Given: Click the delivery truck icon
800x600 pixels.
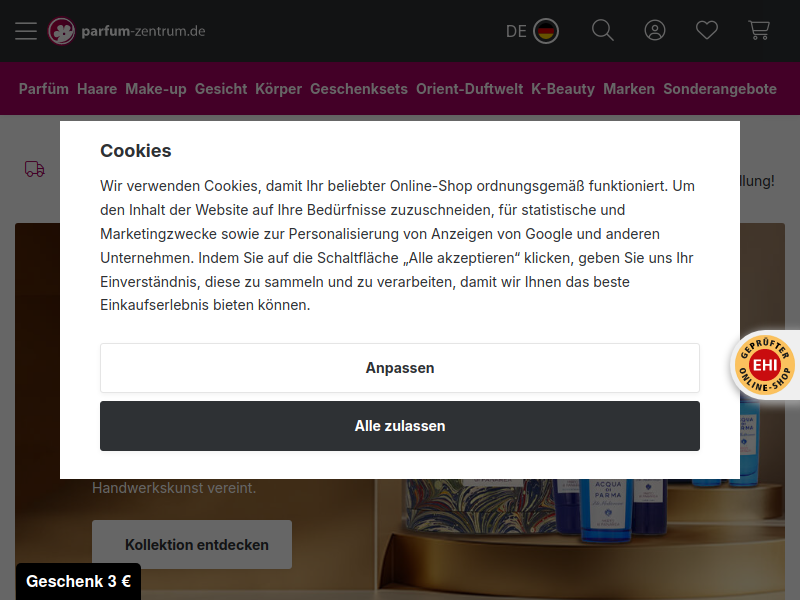Looking at the screenshot, I should click(35, 169).
